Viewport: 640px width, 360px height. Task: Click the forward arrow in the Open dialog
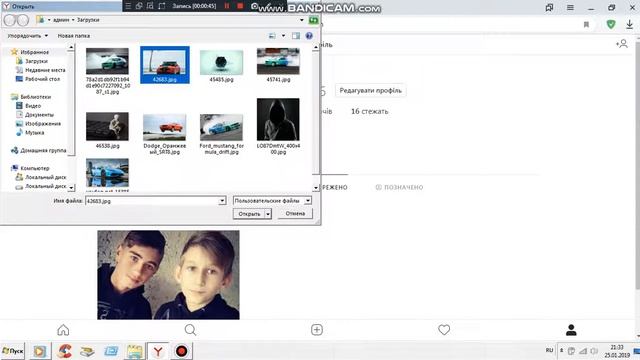point(23,20)
